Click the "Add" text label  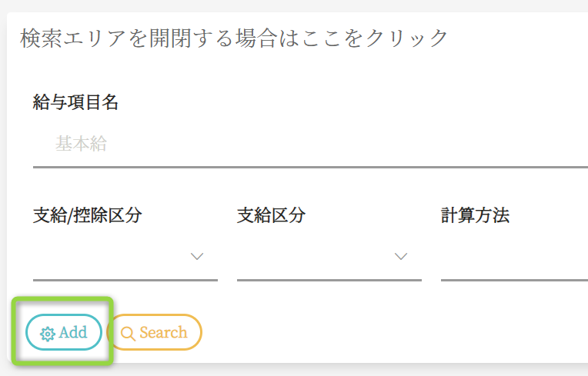coord(73,333)
